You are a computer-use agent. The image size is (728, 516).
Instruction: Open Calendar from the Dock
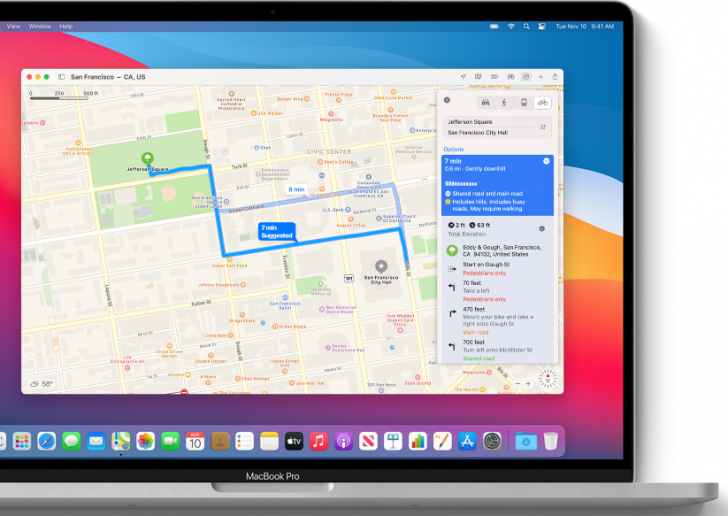(195, 441)
